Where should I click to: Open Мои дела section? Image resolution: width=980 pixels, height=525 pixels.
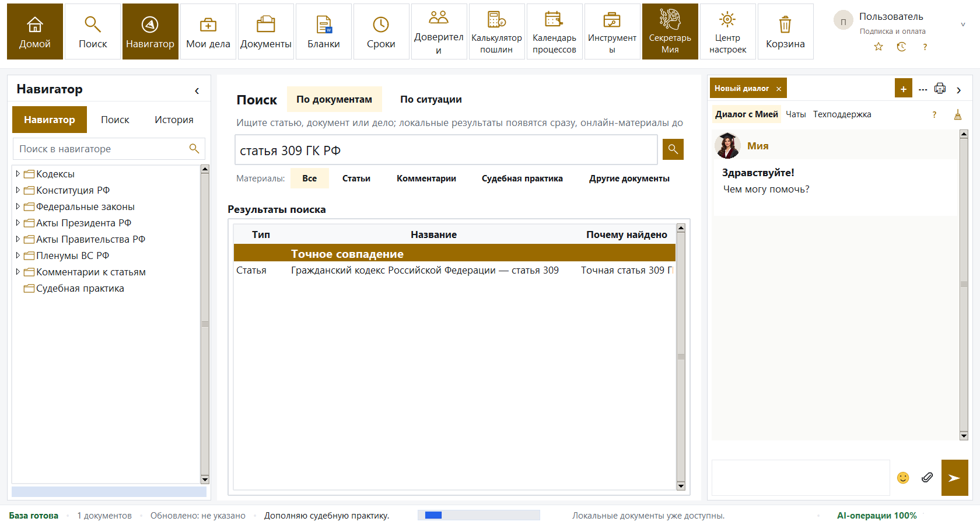[208, 32]
